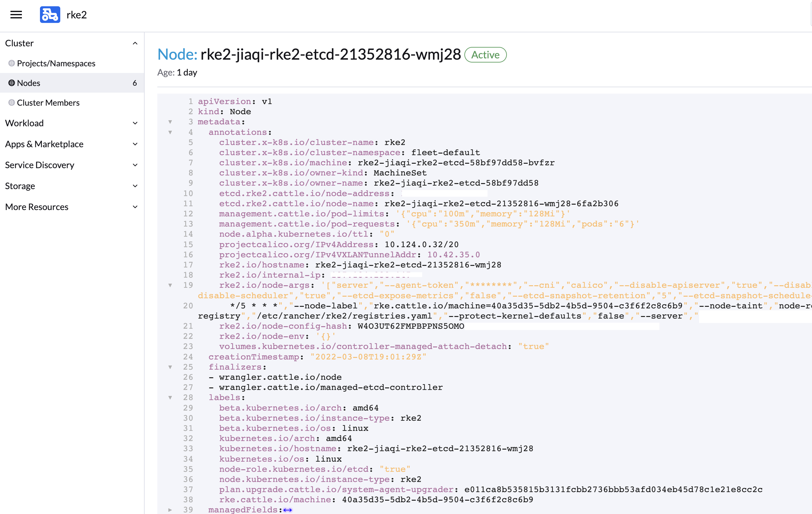Click the globe icon beside Nodes

(x=11, y=83)
